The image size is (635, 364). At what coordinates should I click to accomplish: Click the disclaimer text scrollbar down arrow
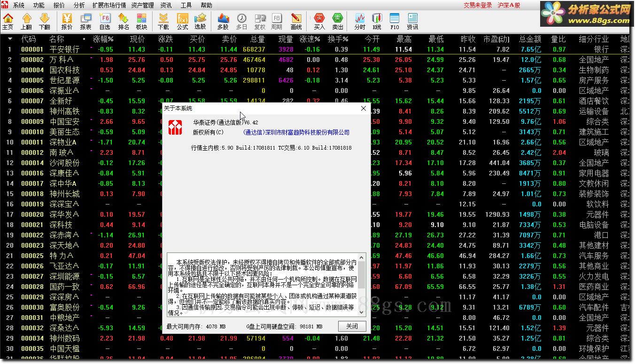(361, 313)
